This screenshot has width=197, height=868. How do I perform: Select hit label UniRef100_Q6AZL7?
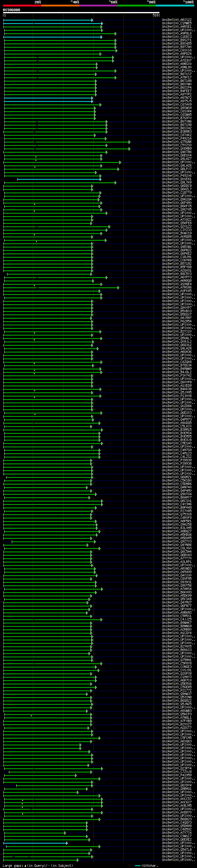pyautogui.click(x=177, y=189)
